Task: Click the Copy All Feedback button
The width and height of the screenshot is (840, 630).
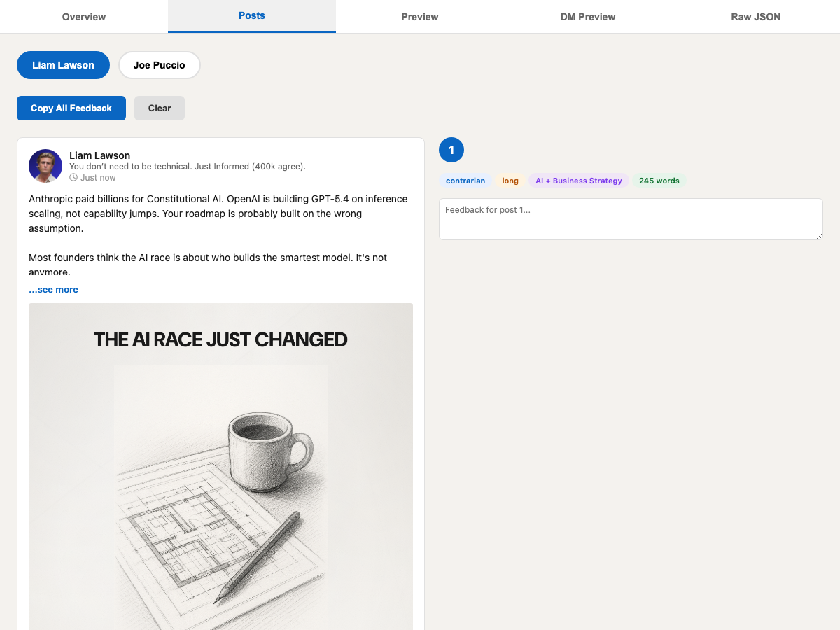Action: [71, 108]
